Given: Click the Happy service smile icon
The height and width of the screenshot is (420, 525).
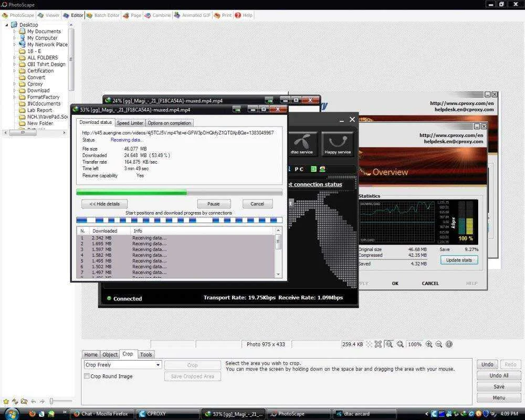Looking at the screenshot, I should [x=338, y=144].
